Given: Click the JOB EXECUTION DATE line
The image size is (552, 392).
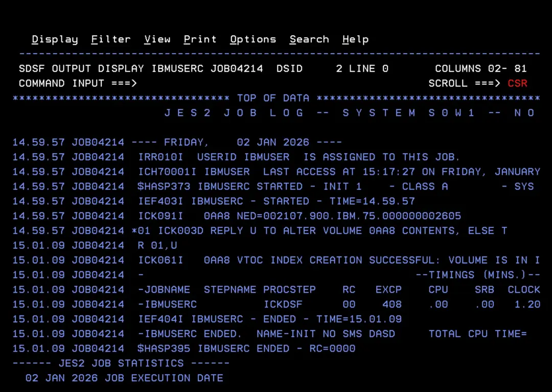Looking at the screenshot, I should (x=124, y=379).
